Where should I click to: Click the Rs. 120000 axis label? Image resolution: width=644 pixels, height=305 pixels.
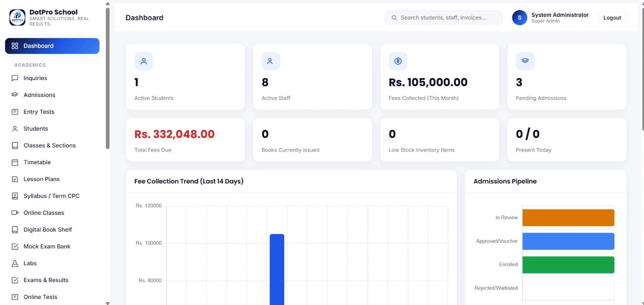(149, 206)
